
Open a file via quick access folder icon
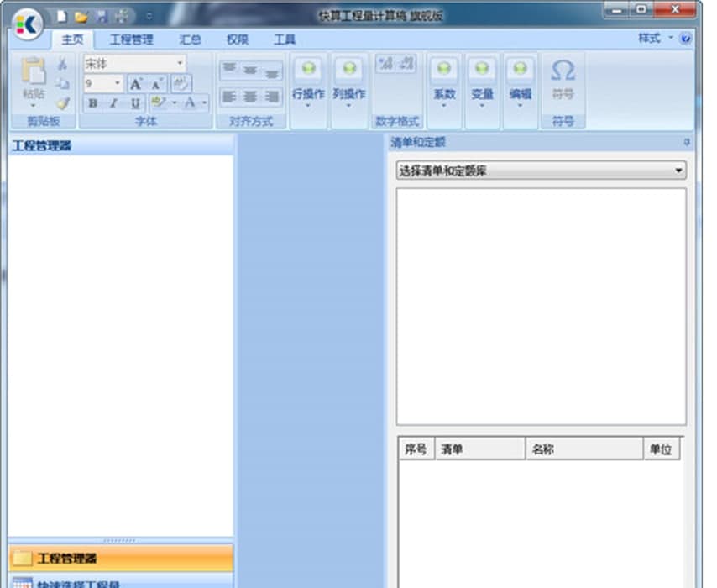pos(81,17)
